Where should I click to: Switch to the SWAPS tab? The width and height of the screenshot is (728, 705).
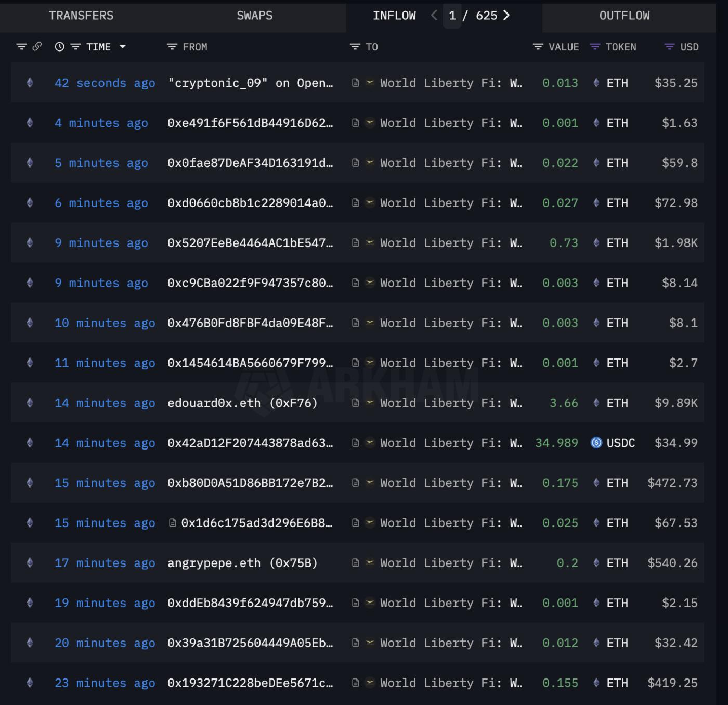click(x=254, y=16)
